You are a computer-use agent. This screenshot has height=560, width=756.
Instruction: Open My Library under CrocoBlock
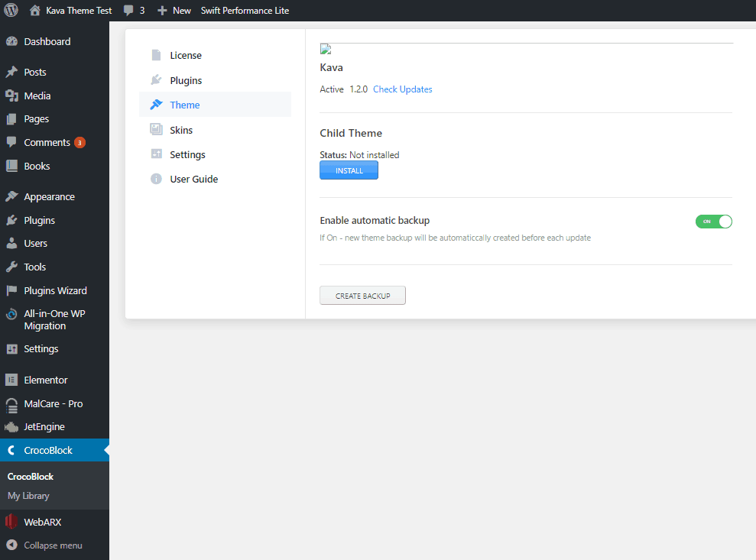28,495
